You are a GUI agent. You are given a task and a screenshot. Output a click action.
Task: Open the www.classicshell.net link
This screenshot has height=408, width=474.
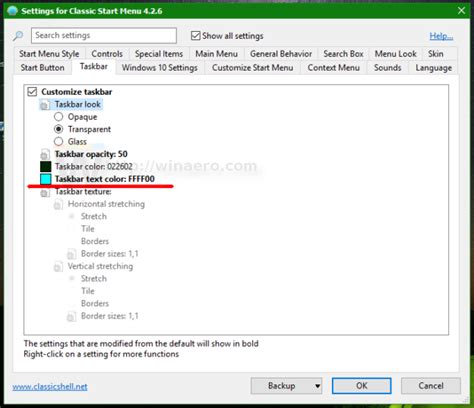coord(50,387)
